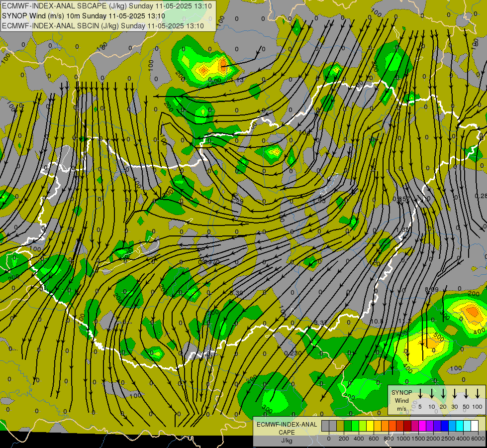Click the 4.29 wind value on the map
The image size is (487, 448).
237,201
